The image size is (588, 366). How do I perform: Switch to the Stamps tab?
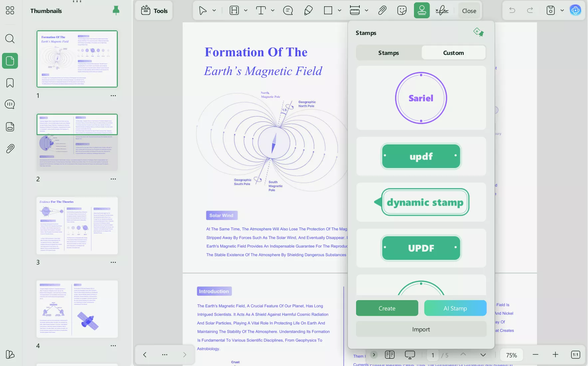[388, 53]
